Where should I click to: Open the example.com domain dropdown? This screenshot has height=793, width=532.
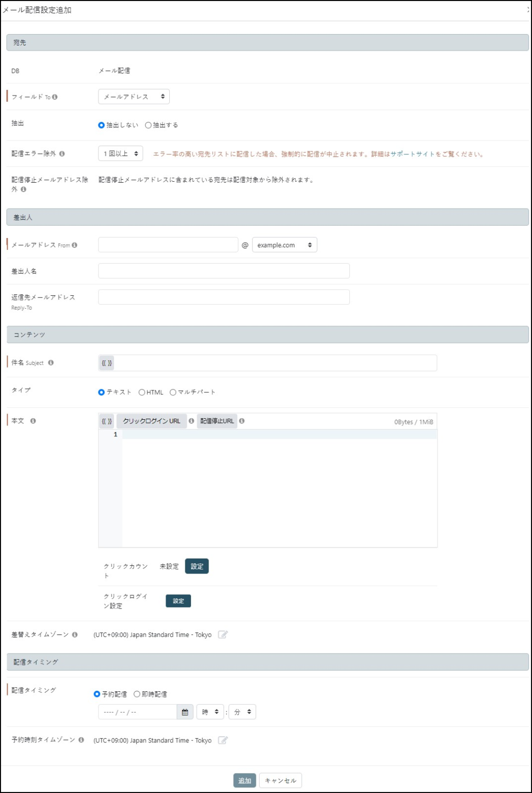284,245
